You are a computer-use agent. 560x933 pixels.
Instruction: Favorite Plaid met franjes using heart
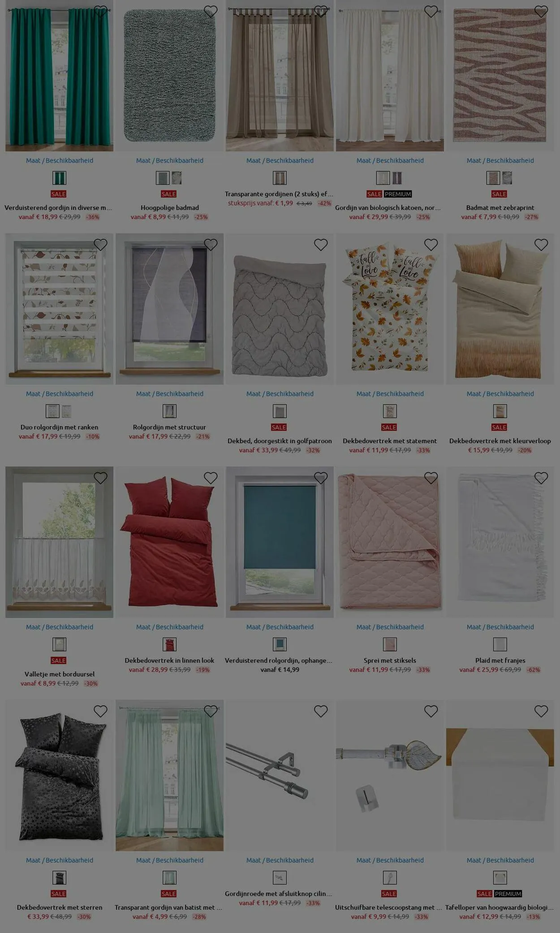(541, 478)
